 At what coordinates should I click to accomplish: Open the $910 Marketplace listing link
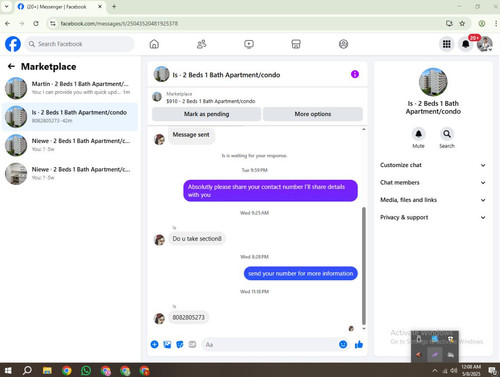(210, 101)
